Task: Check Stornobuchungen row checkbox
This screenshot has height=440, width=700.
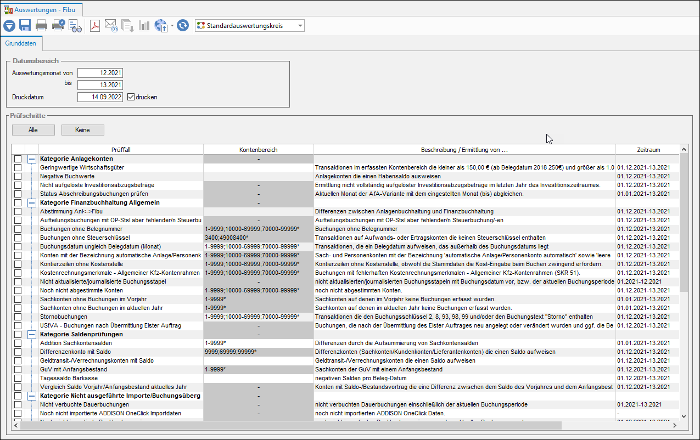Action: pos(17,317)
